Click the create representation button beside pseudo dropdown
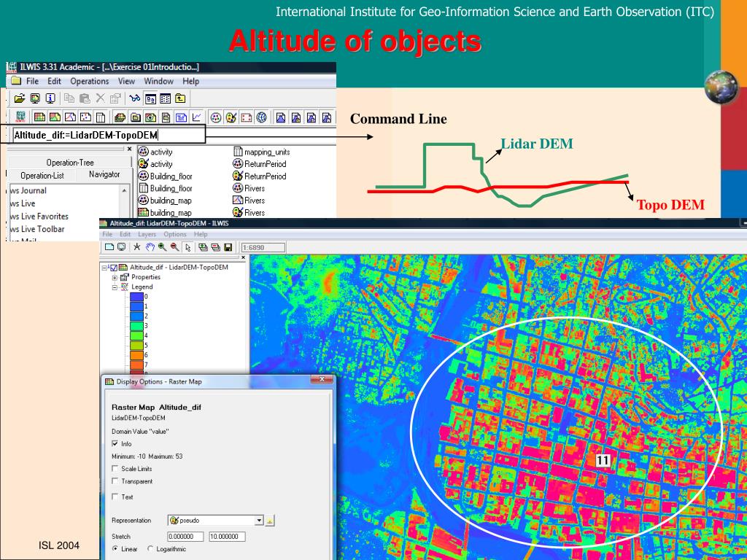747x560 pixels. (x=270, y=521)
